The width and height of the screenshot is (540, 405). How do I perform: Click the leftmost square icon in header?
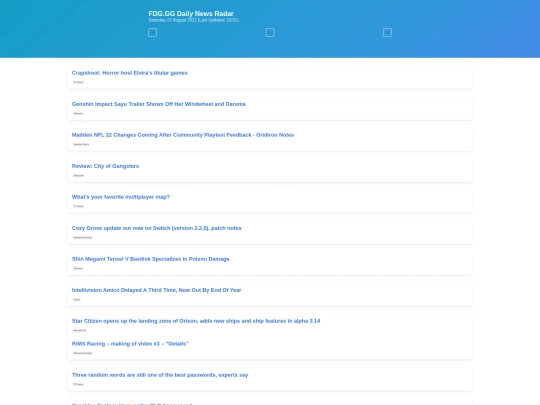tap(153, 33)
